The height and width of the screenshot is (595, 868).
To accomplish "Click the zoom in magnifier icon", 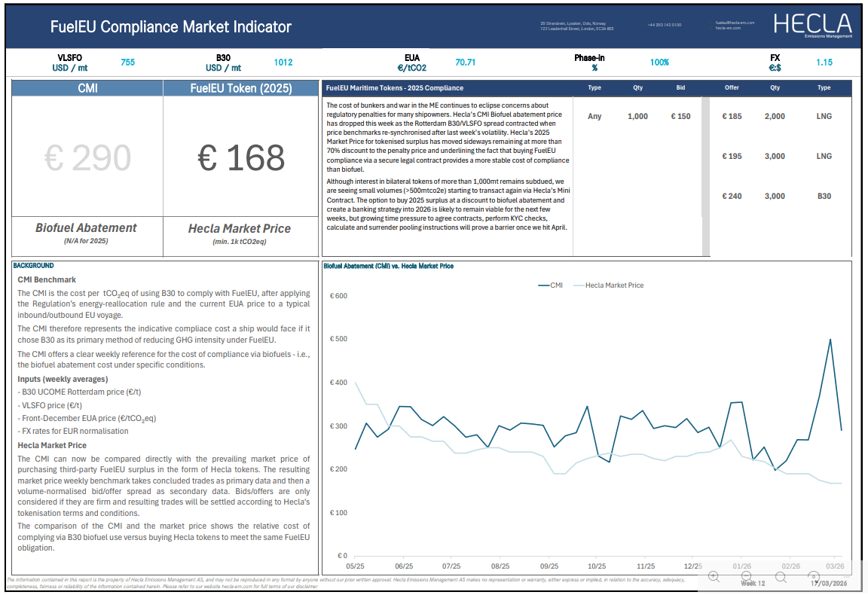I will click(x=714, y=577).
